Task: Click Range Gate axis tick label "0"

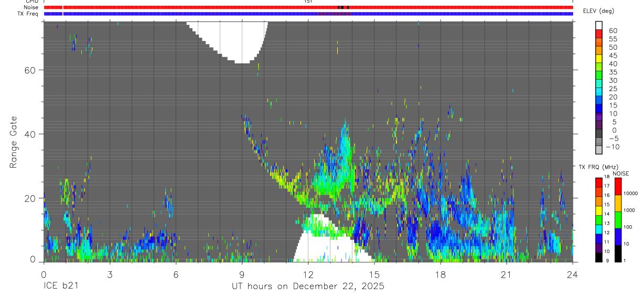Action: (33, 260)
